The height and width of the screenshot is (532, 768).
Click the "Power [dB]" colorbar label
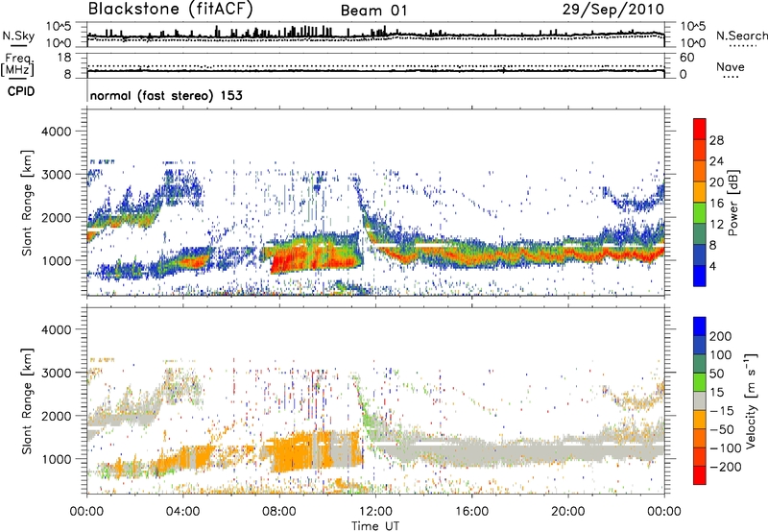tap(732, 203)
